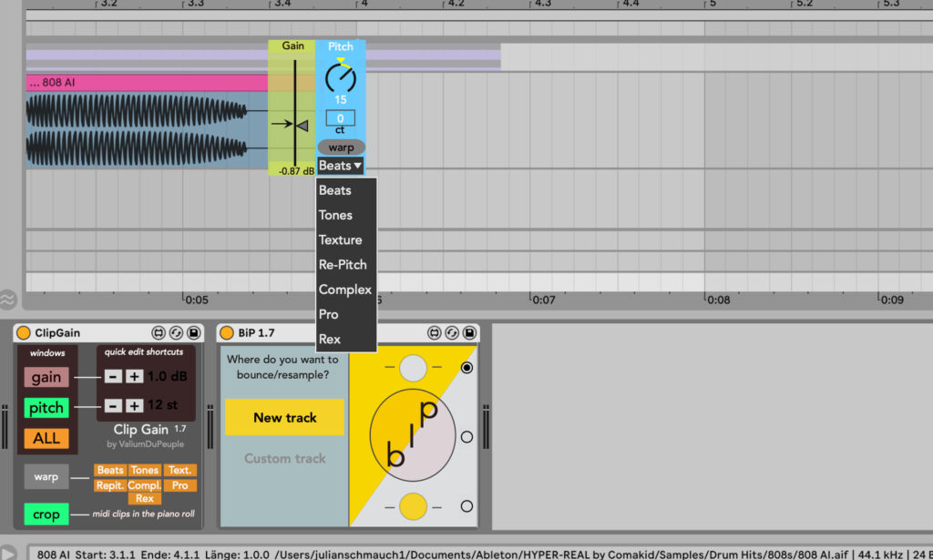Choose Complex in the warp mode menu
This screenshot has width=933, height=560.
tap(346, 290)
